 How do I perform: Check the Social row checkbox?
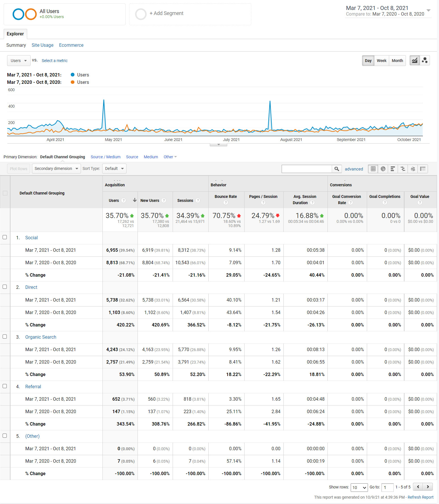pyautogui.click(x=5, y=237)
